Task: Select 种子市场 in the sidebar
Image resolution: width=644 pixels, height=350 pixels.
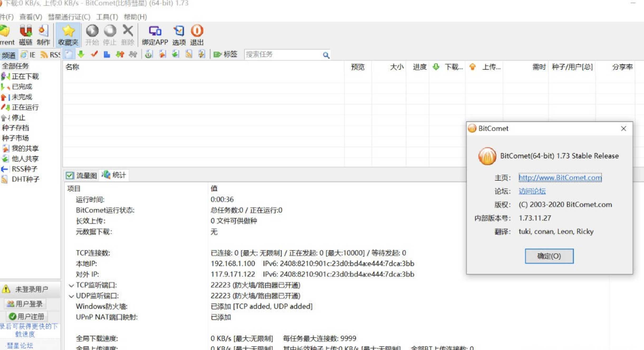Action: (x=15, y=138)
